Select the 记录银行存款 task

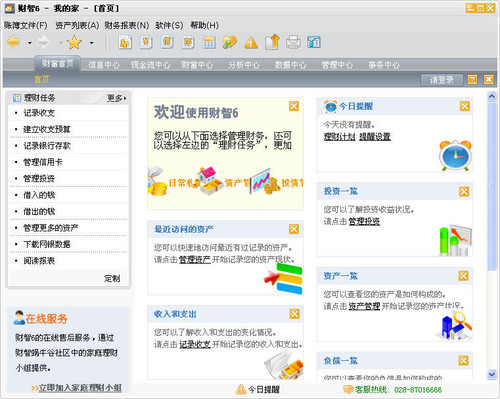(x=47, y=146)
